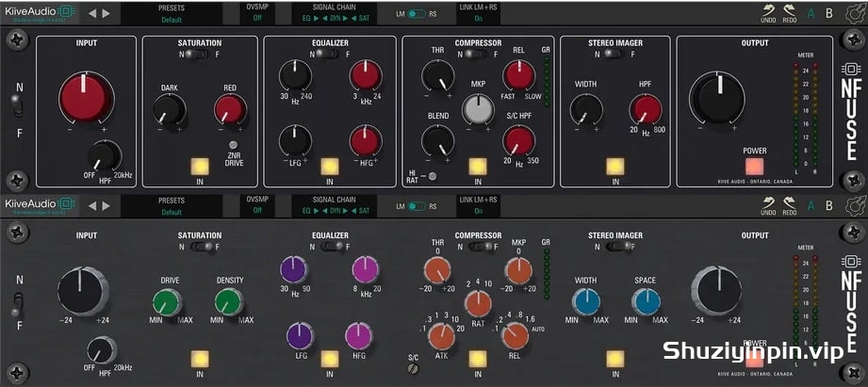
Task: Flip the main N/F switch left of upper Input
Action: click(18, 106)
